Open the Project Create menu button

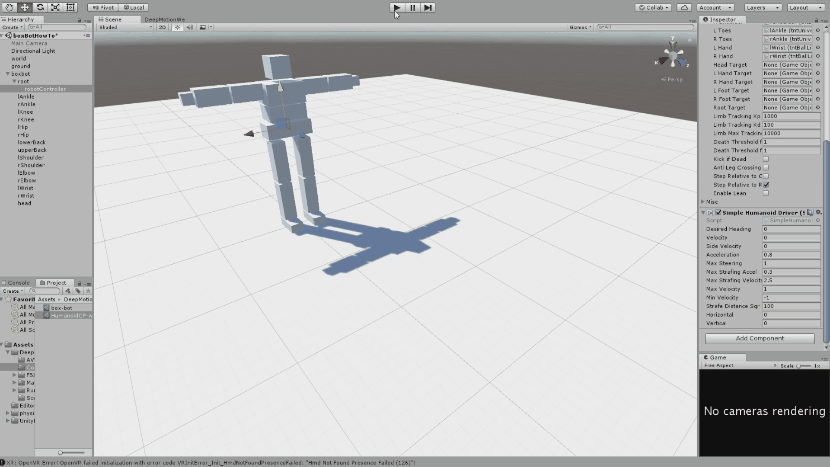tap(12, 291)
